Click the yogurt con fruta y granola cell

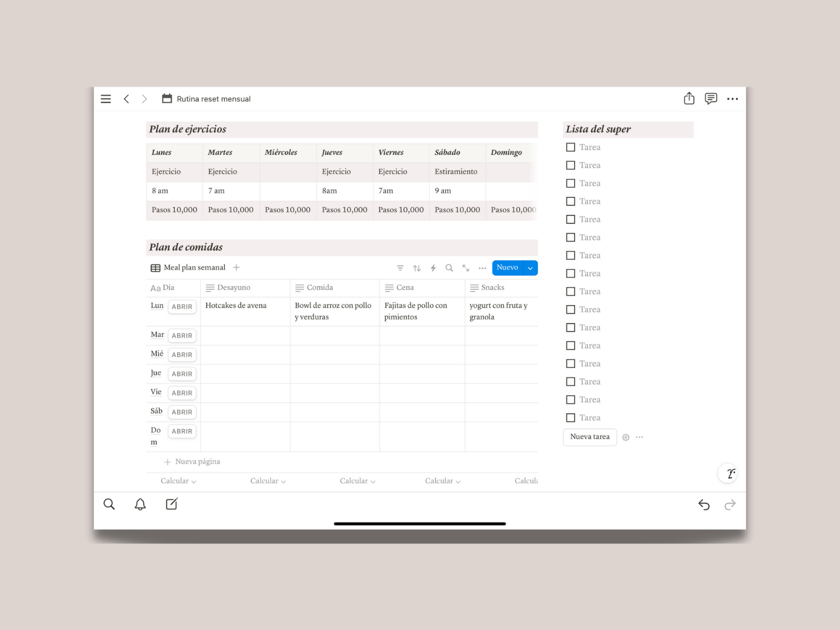501,311
